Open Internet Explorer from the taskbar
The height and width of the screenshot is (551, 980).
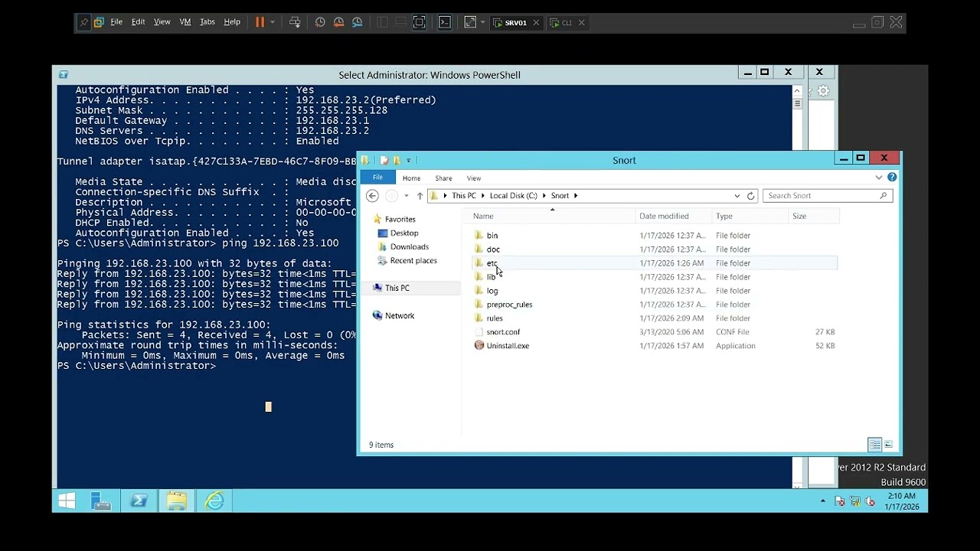[x=214, y=501]
